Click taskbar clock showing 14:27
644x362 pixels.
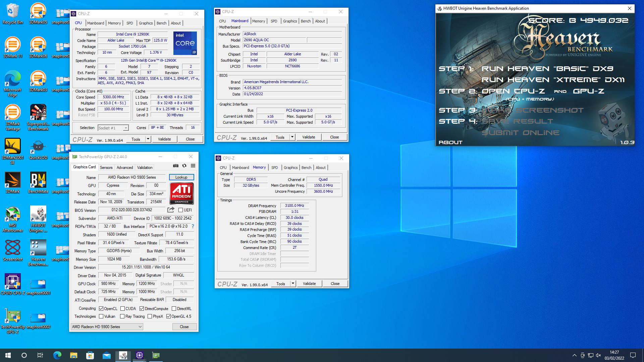click(x=614, y=355)
